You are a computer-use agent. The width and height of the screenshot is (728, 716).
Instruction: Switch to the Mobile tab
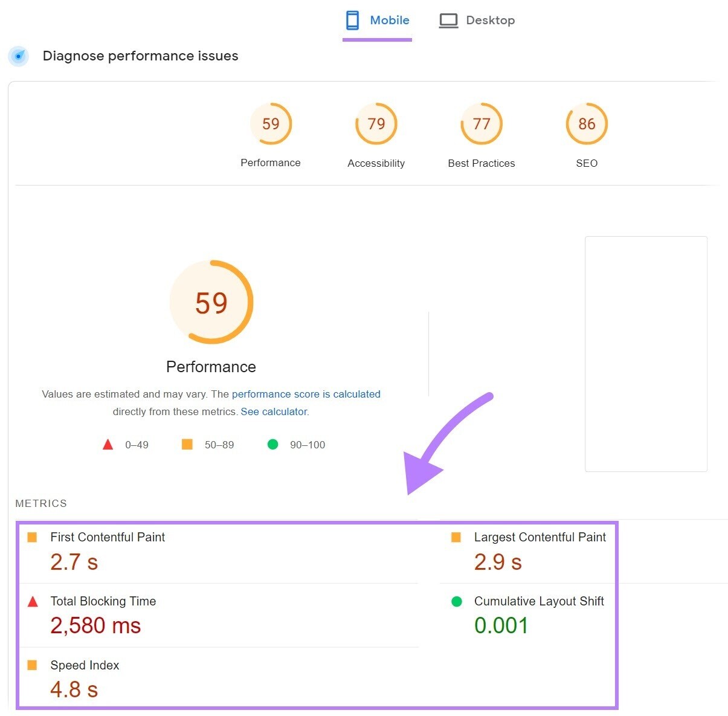pyautogui.click(x=377, y=20)
